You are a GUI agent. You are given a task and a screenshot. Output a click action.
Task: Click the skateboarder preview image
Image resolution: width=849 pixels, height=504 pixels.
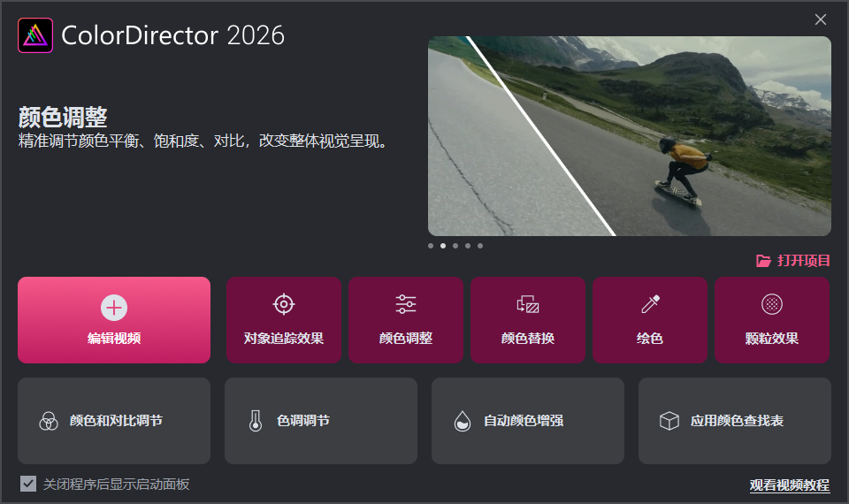tap(629, 136)
